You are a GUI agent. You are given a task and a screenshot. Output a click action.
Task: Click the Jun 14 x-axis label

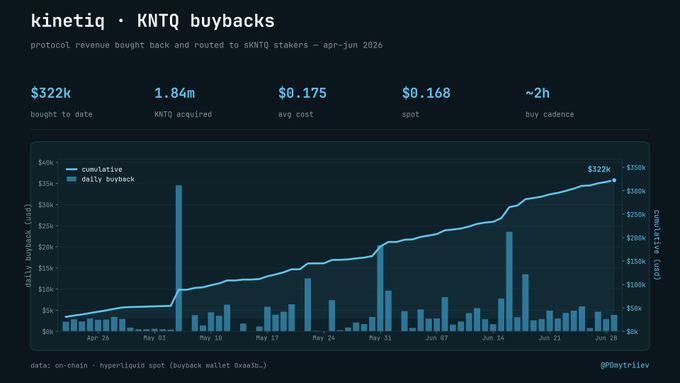click(x=493, y=338)
